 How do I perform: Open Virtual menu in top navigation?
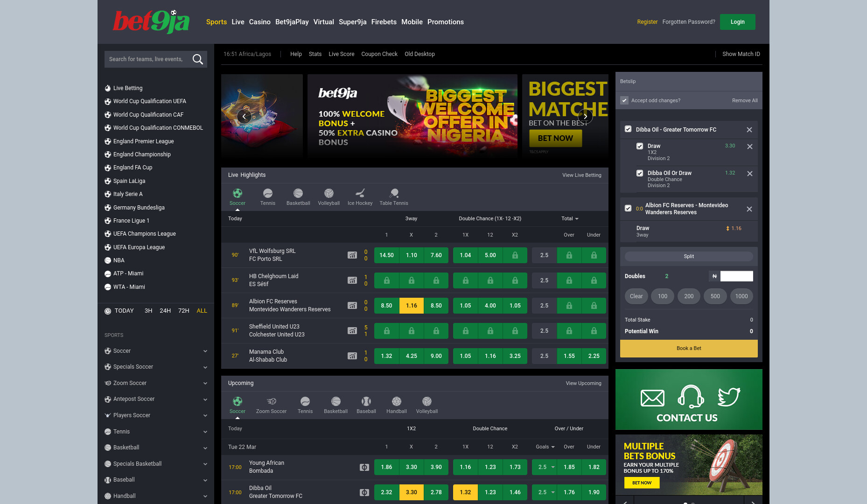tap(323, 22)
